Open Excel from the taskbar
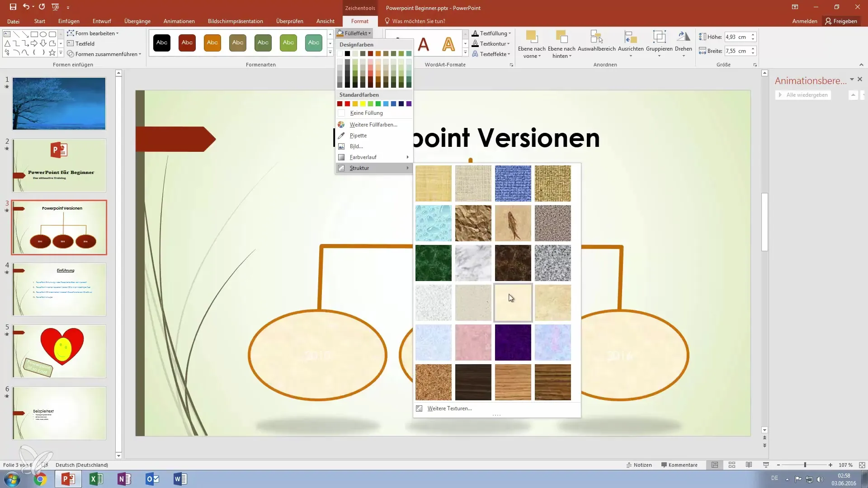 pyautogui.click(x=96, y=479)
